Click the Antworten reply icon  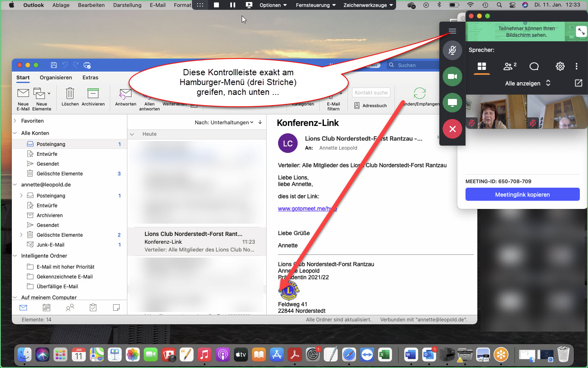[x=126, y=97]
